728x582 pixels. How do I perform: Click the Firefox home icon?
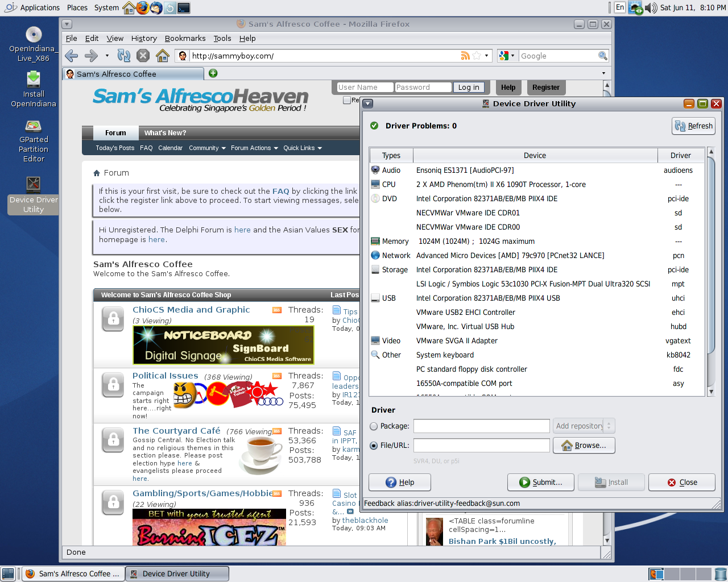tap(163, 56)
